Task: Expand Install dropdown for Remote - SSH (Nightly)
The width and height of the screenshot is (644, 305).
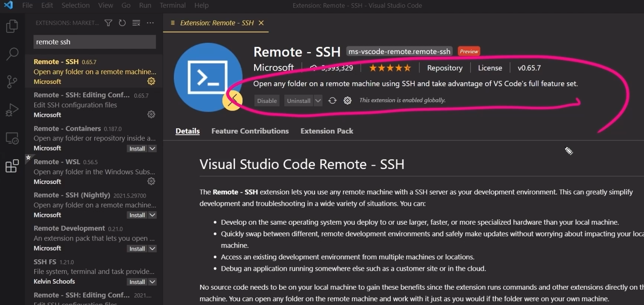Action: [152, 215]
